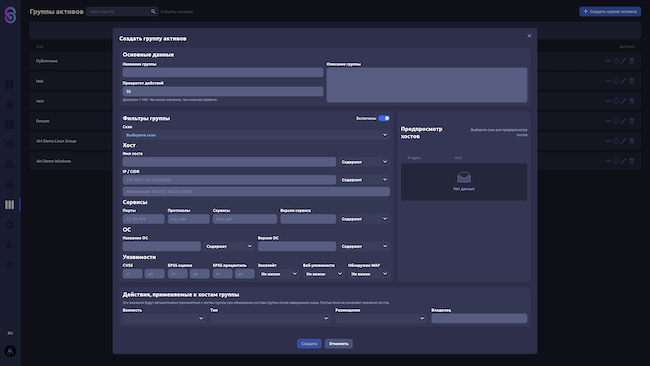
Task: Open the Обнаружен WAF 'Не важно' dropdown
Action: coord(369,274)
